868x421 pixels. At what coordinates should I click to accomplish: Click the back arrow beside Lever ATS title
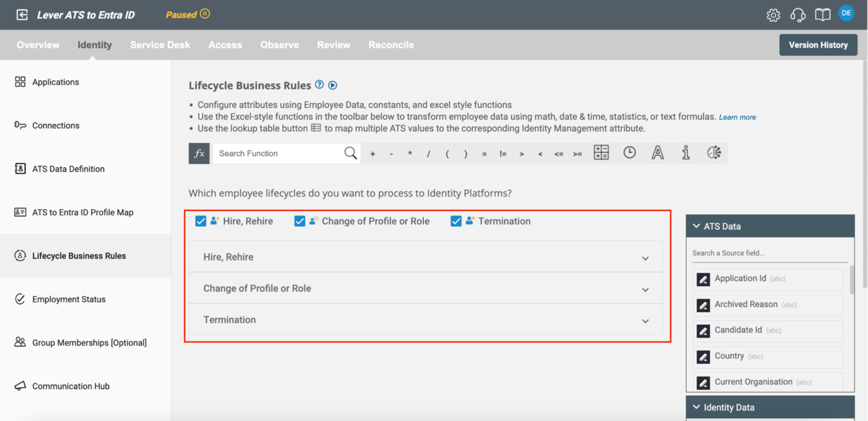(22, 14)
